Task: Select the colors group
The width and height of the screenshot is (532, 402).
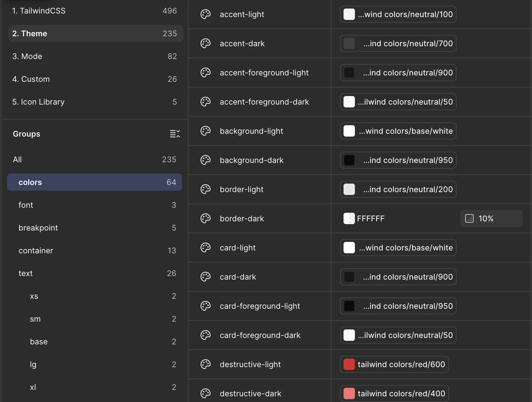Action: [95, 182]
